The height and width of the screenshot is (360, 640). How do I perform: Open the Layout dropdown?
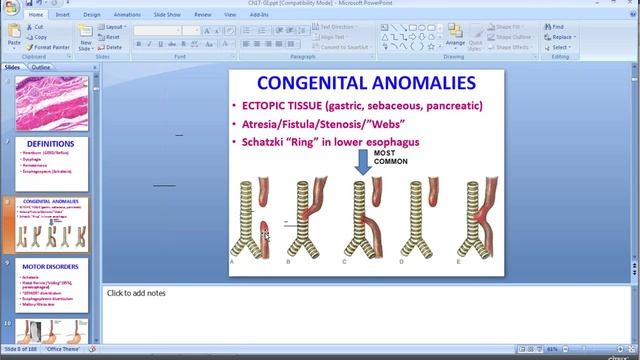(x=112, y=27)
